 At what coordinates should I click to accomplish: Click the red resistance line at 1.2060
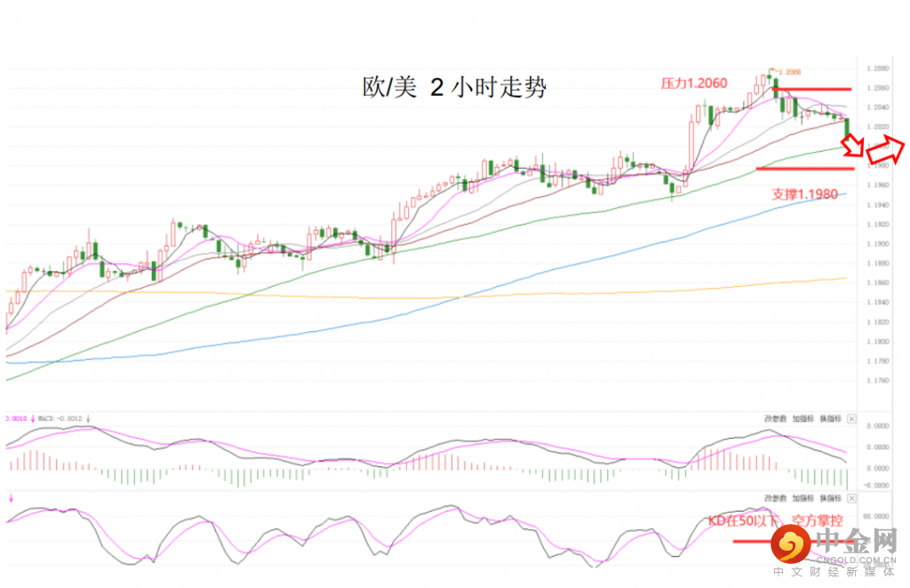pyautogui.click(x=812, y=90)
